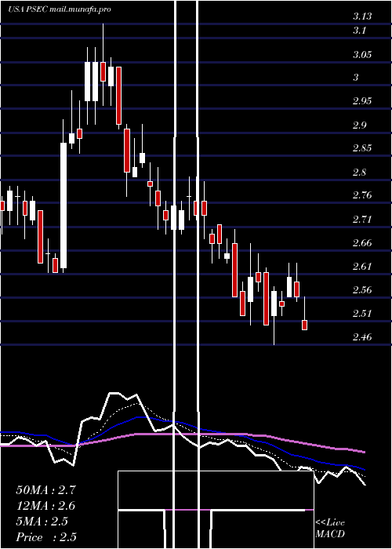Click the 2.8 price axis label

(x=359, y=173)
